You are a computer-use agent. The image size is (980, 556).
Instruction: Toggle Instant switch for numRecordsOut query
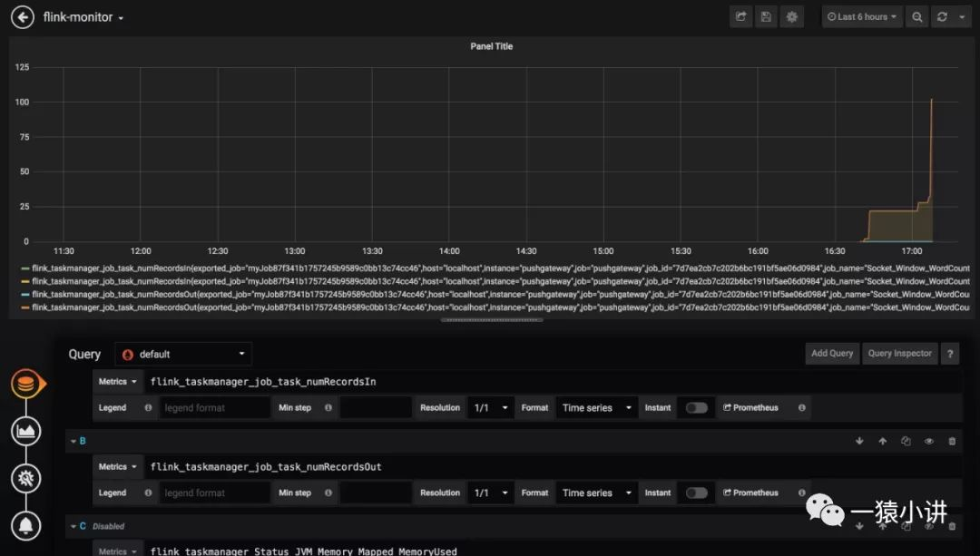tap(696, 493)
